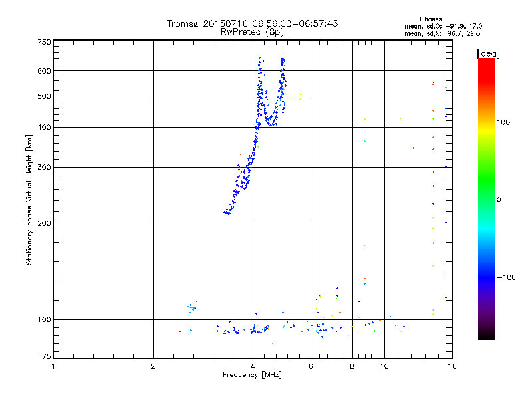Click the "Phases" header text

click(x=430, y=19)
